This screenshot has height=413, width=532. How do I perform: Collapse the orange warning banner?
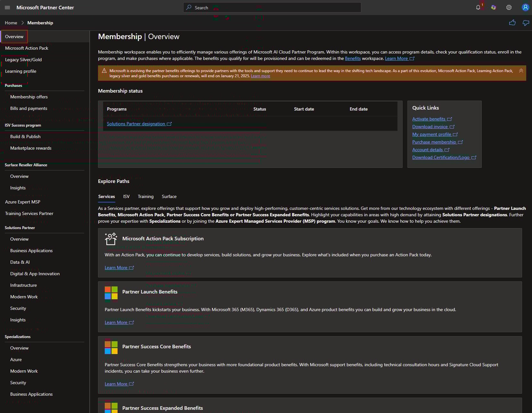point(521,70)
